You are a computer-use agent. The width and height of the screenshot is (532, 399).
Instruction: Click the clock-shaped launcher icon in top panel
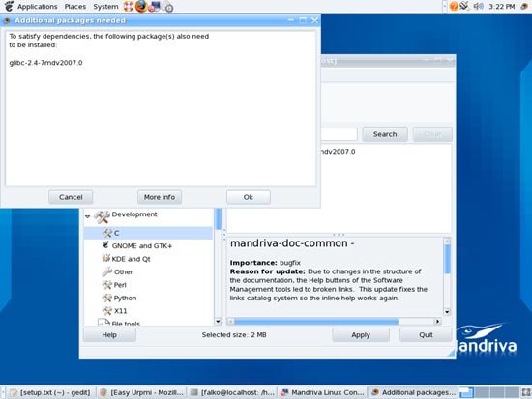click(x=167, y=7)
